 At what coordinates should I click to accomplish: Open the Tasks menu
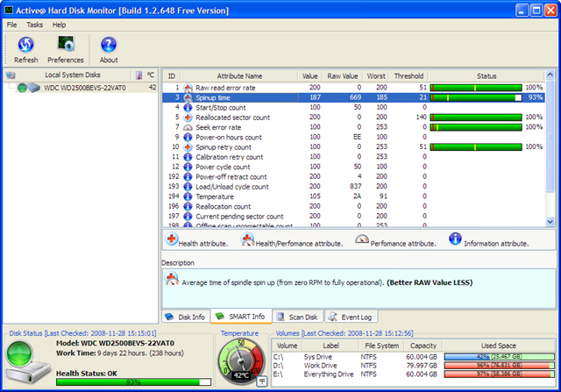coord(34,25)
